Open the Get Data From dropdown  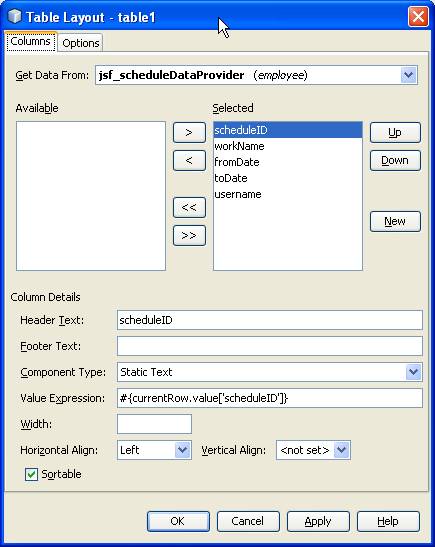click(x=408, y=75)
